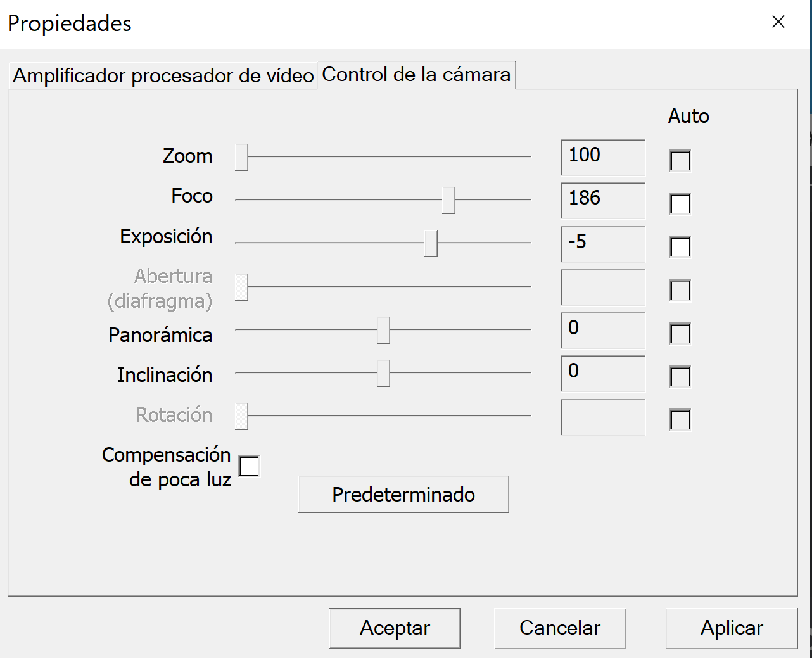Switch to Amplificador procesador de vídeo tab
812x658 pixels.
coord(163,75)
